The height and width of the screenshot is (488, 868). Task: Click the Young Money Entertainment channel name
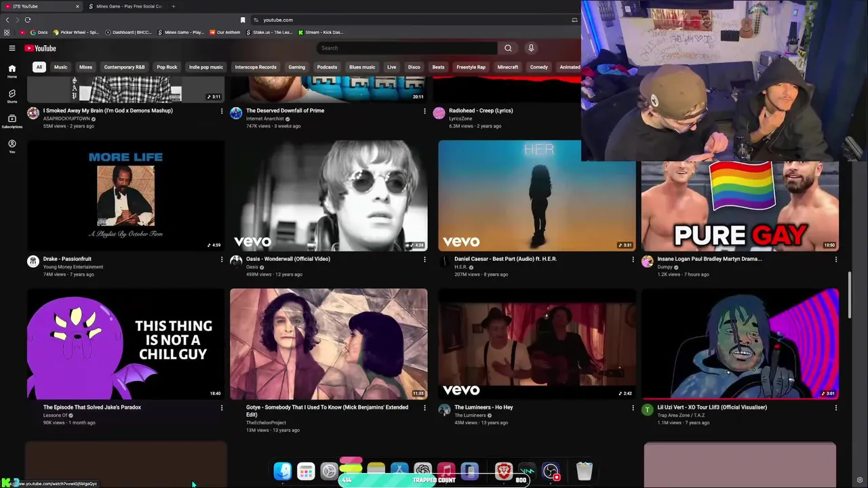click(73, 267)
